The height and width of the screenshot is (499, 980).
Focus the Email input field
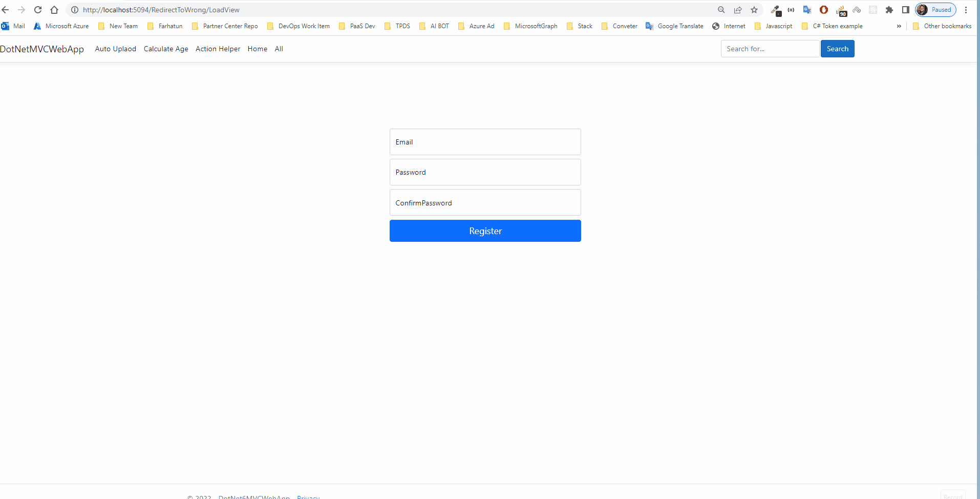tap(485, 142)
